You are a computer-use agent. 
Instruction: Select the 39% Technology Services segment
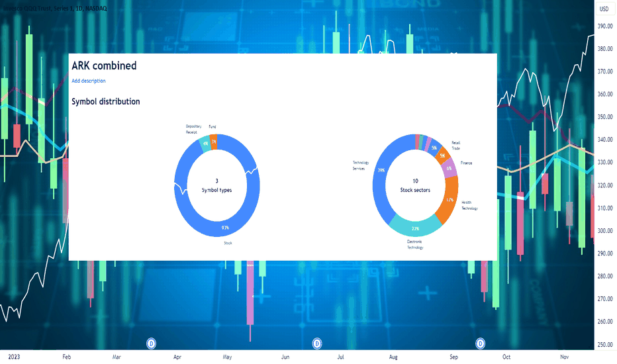pos(381,170)
